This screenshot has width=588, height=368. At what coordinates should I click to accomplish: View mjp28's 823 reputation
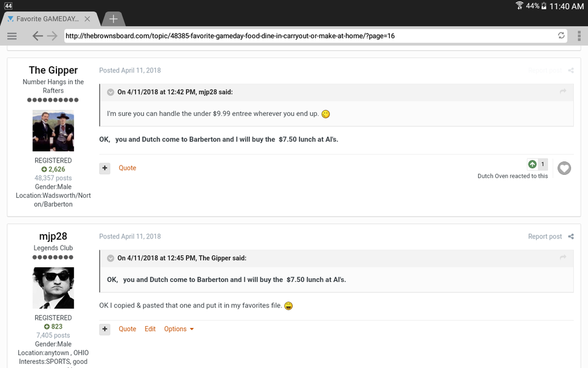coord(54,327)
